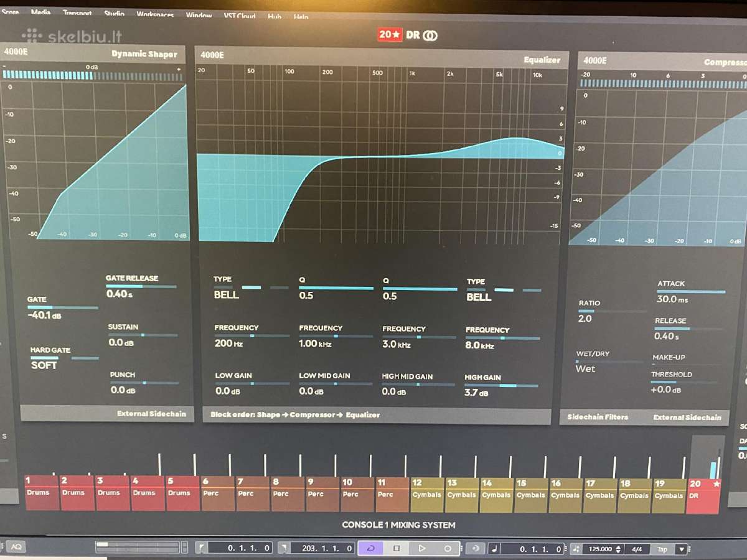Open the Media menu
Viewport: 747px width, 560px height.
pos(40,12)
